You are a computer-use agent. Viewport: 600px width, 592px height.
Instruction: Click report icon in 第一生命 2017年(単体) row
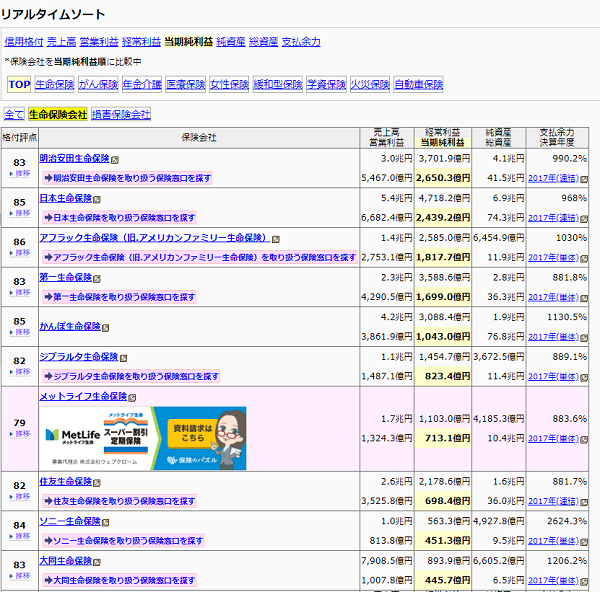click(x=584, y=298)
